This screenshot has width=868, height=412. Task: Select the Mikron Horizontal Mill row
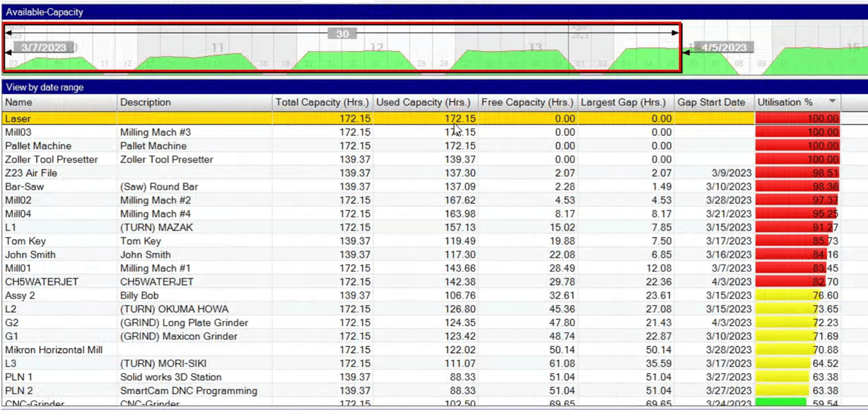434,350
